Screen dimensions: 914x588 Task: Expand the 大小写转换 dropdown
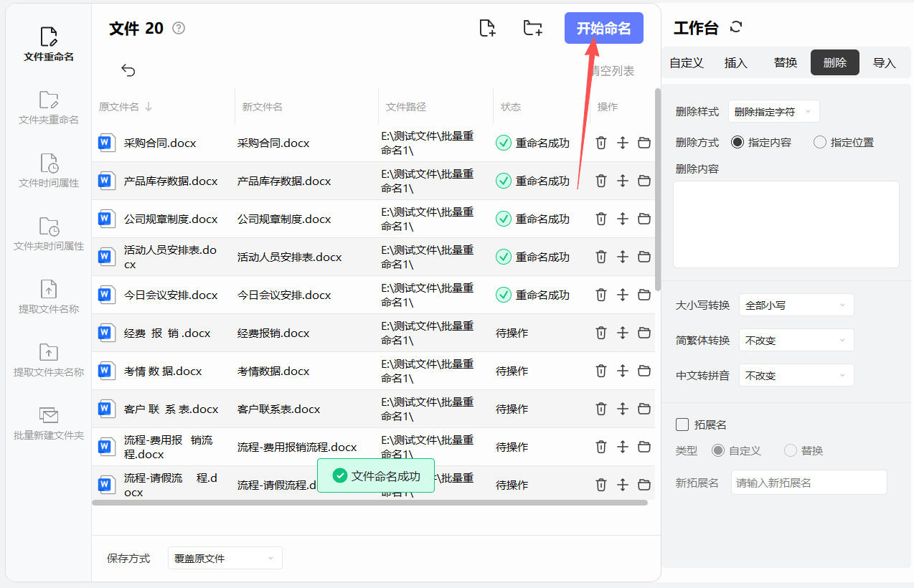(x=796, y=305)
